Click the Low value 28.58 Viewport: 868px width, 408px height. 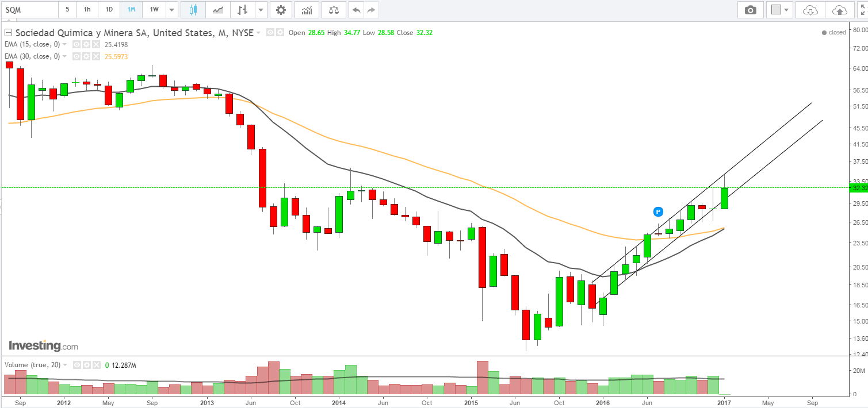click(x=385, y=33)
